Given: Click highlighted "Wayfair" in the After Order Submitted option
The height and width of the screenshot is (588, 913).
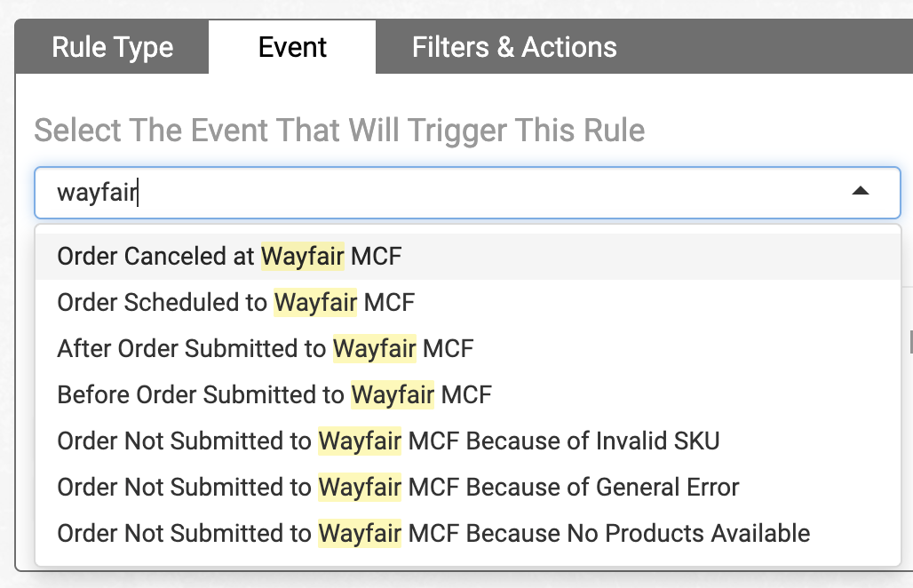Looking at the screenshot, I should pyautogui.click(x=374, y=349).
